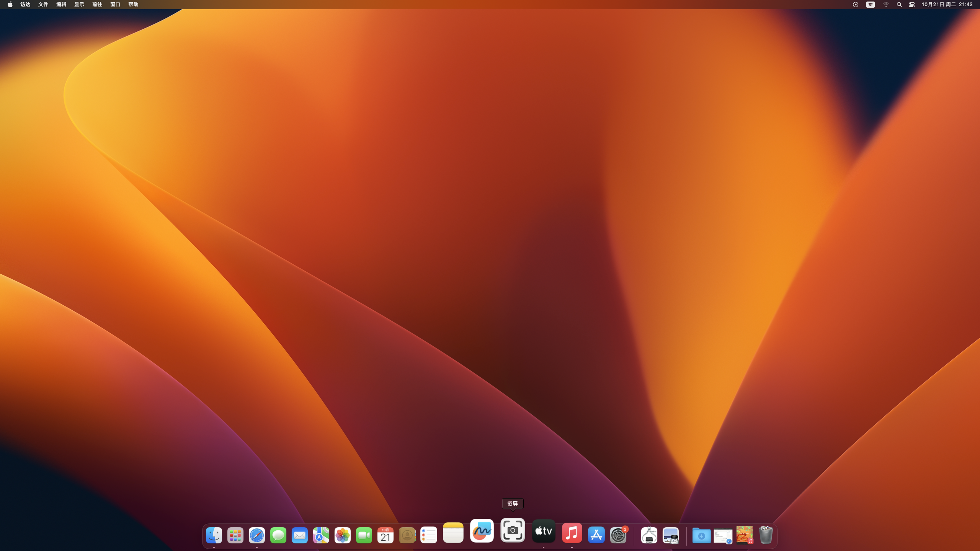Viewport: 980px width, 551px height.
Task: Open the Freeform app in the Dock
Action: [x=482, y=531]
